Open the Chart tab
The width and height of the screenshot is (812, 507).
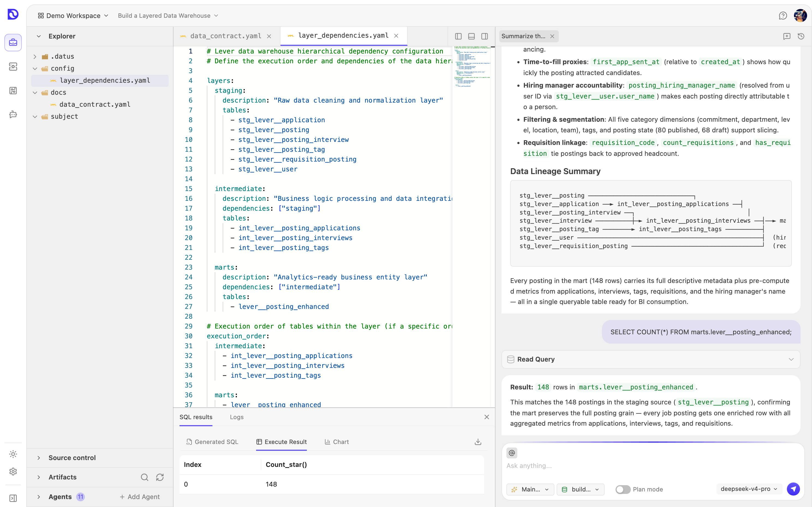(337, 442)
